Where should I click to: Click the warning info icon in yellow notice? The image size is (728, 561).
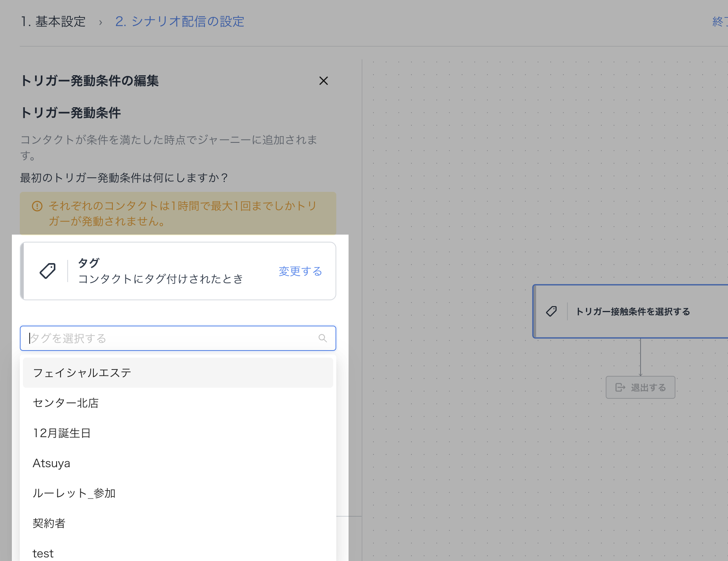[x=37, y=206]
